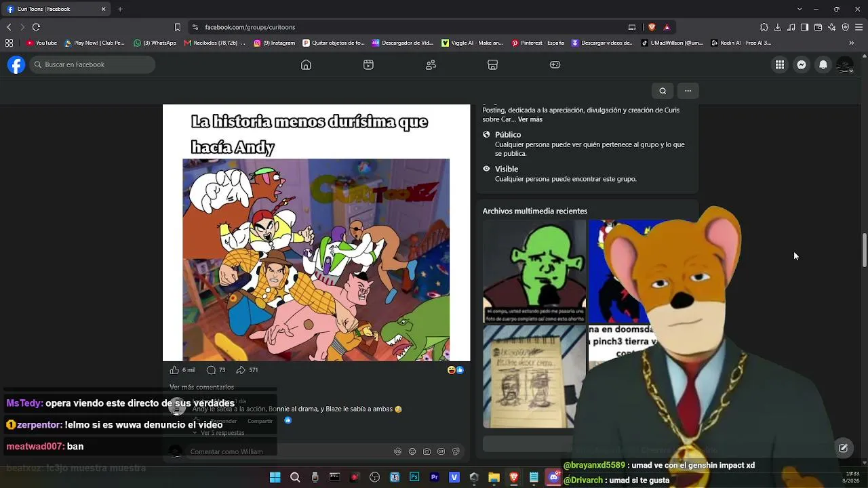Open the Facebook Marketplace icon
This screenshot has width=868, height=488.
[493, 64]
